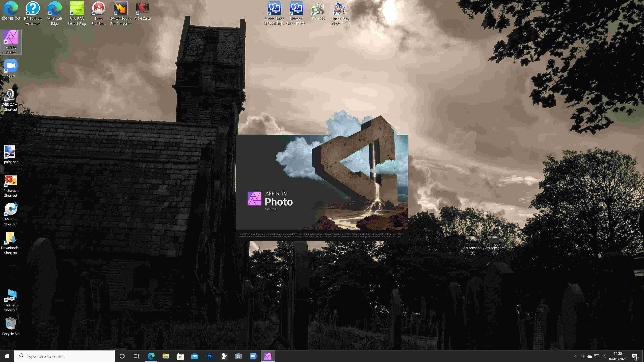This screenshot has height=362, width=644.
Task: Select the Switch Sound File Converter icon
Action: 121,13
